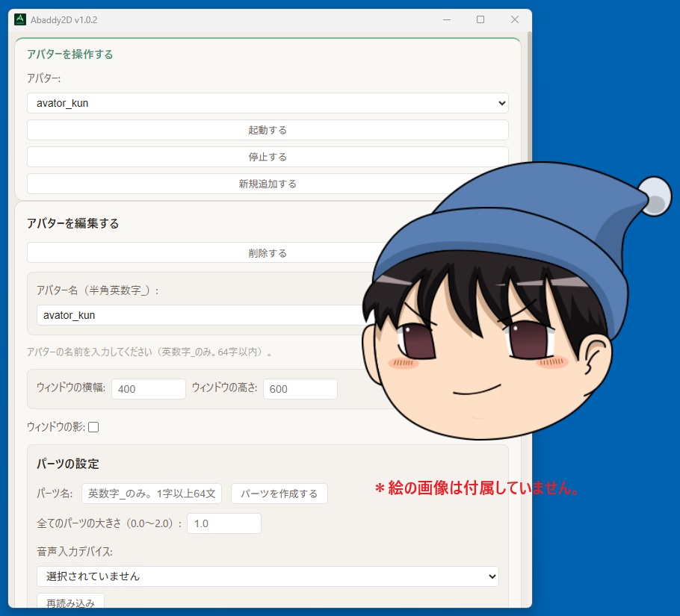Open the 音声入力デバイス dropdown
Image resolution: width=680 pixels, height=616 pixels.
268,576
